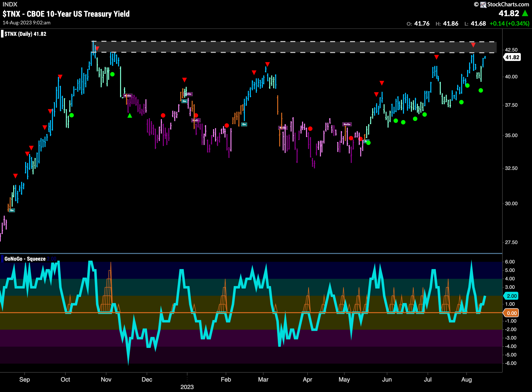Click the green dot marker near early November bars
The width and height of the screenshot is (532, 392).
(112, 74)
